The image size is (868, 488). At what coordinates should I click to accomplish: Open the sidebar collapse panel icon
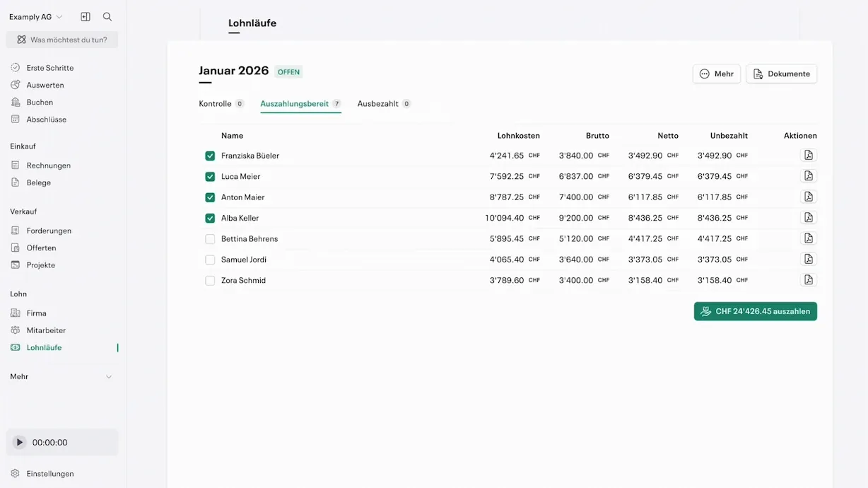(x=86, y=17)
